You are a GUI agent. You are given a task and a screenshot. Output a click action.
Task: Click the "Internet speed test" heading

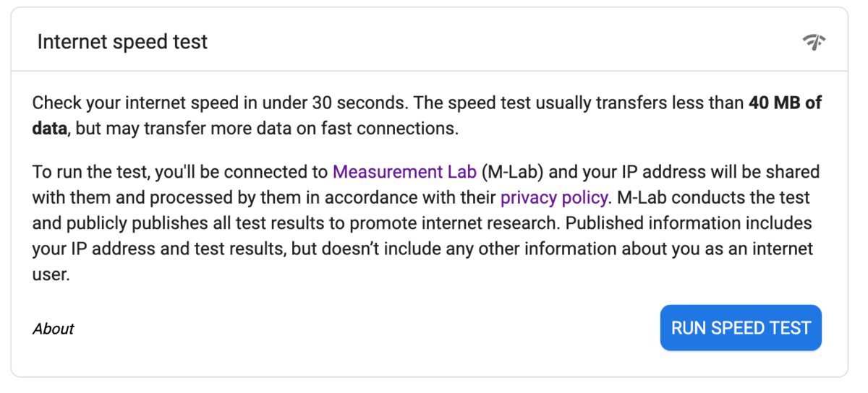122,42
